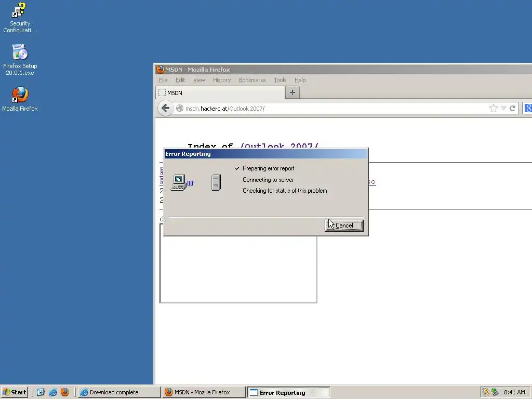Switch to MSDN - Mozilla Firefox taskbar button
Image resolution: width=532 pixels, height=399 pixels.
pyautogui.click(x=204, y=392)
